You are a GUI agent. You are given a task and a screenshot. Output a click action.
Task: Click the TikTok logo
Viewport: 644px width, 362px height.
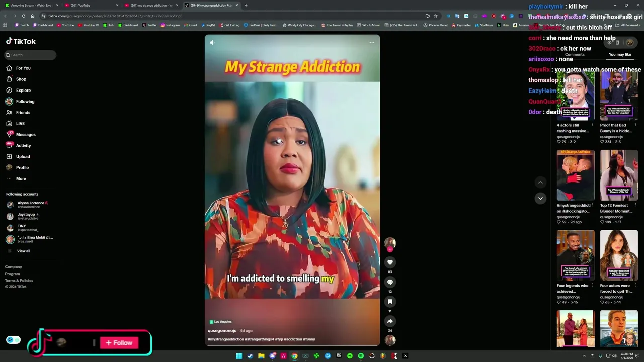pyautogui.click(x=21, y=41)
